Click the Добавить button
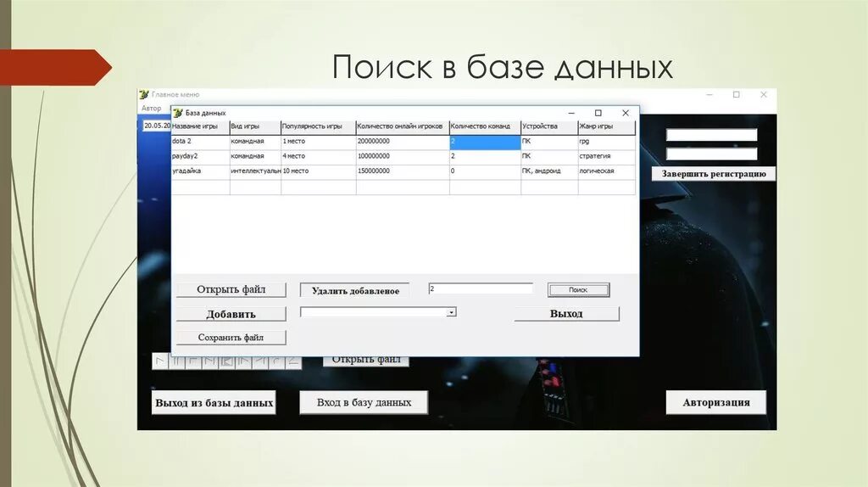Screen dimensions: 868x487 231,314
